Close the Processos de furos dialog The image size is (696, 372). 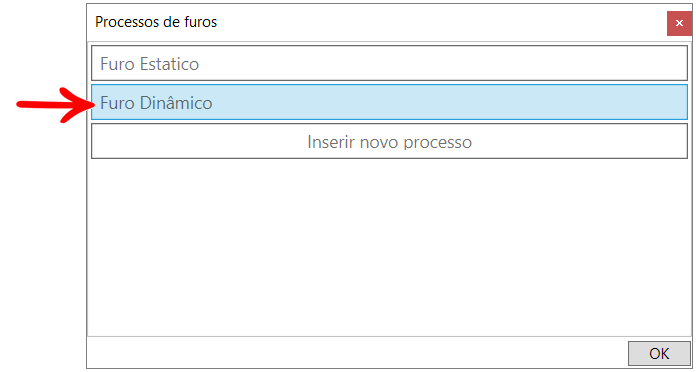tap(679, 23)
